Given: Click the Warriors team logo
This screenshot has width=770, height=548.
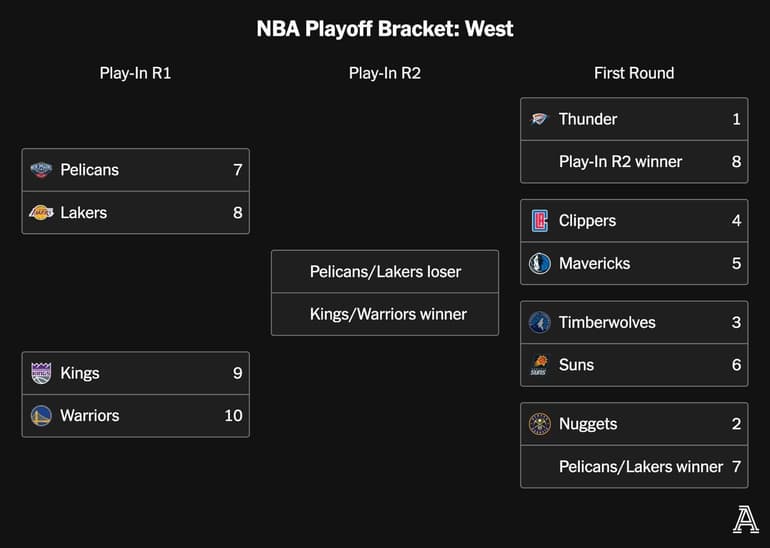Looking at the screenshot, I should pyautogui.click(x=41, y=416).
